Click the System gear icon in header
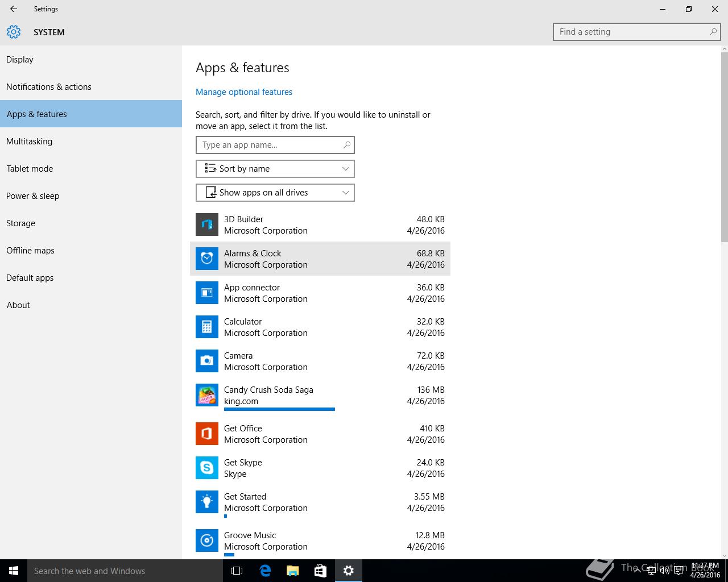Viewport: 728px width, 582px height. (x=14, y=32)
